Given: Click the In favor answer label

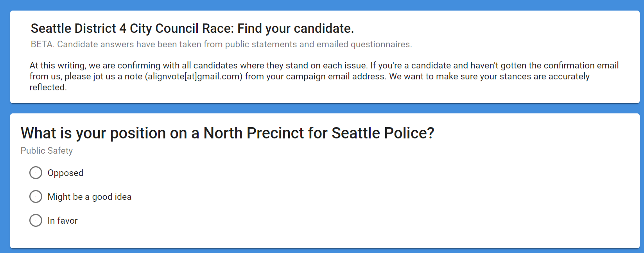Looking at the screenshot, I should click(x=63, y=221).
